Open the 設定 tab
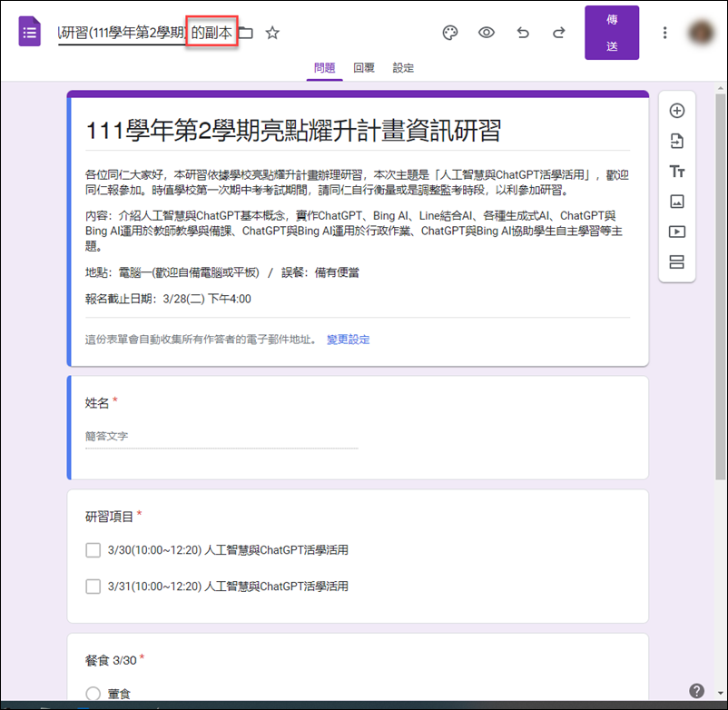 point(402,67)
